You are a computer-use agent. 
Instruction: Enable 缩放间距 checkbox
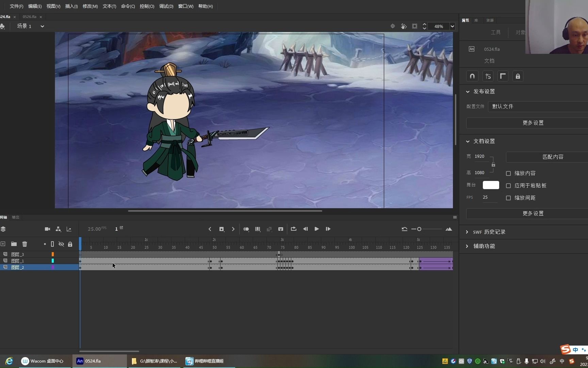tap(508, 198)
